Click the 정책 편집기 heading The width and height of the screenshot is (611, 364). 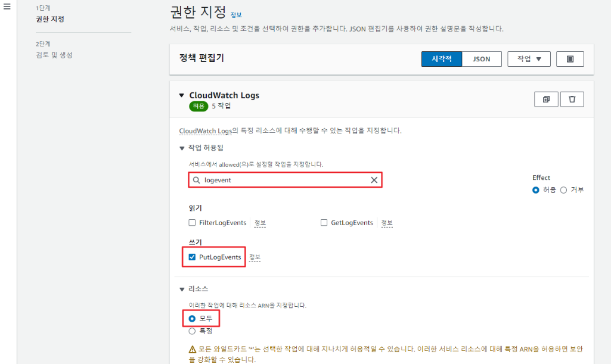[x=201, y=58]
